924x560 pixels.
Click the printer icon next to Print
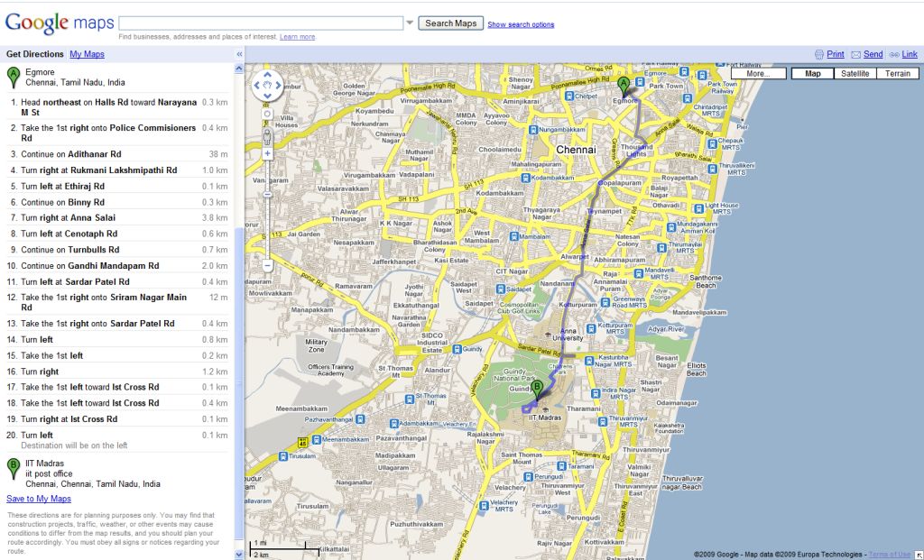pos(819,54)
